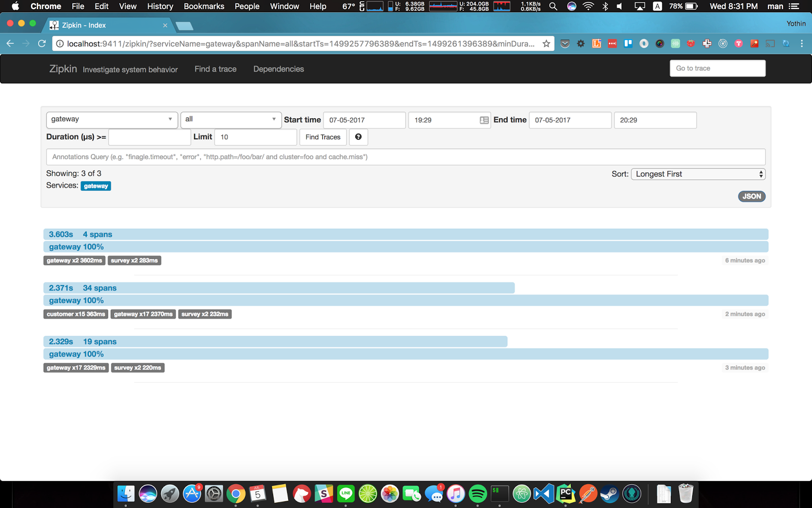812x508 pixels.
Task: Click the blue gateway service badge
Action: tap(96, 186)
